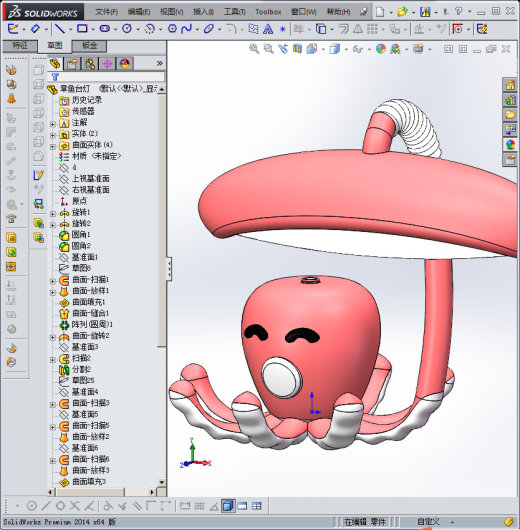Click the panel collapse handle beside the tree
The height and width of the screenshot is (530, 520).
tap(169, 269)
